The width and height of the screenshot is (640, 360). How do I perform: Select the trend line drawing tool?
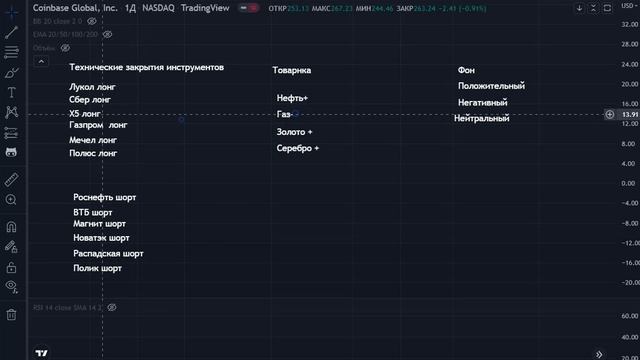tap(11, 32)
